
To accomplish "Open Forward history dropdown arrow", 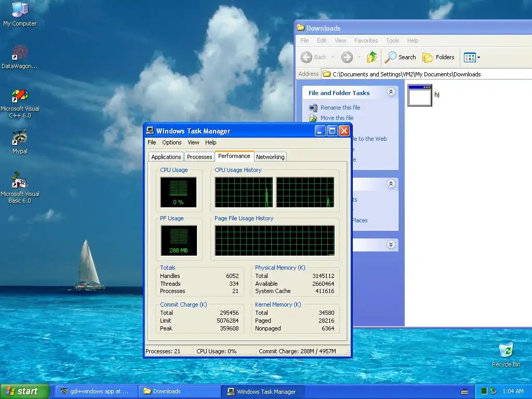I will click(359, 57).
